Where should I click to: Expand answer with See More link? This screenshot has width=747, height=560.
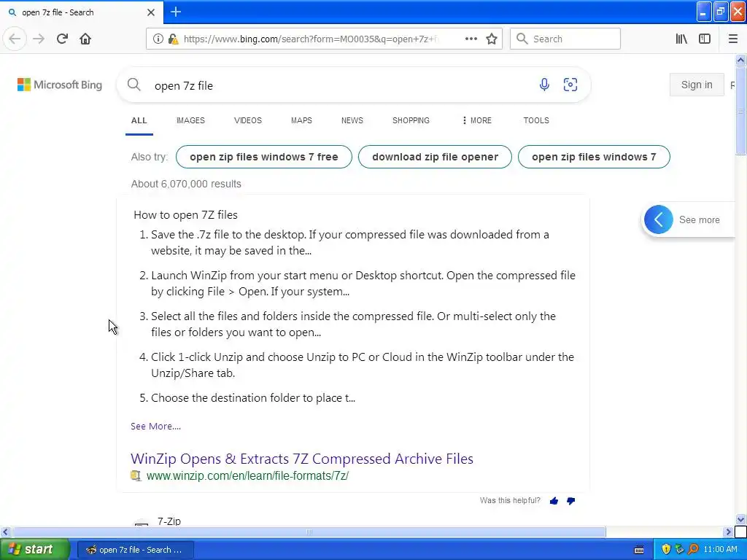click(x=156, y=426)
